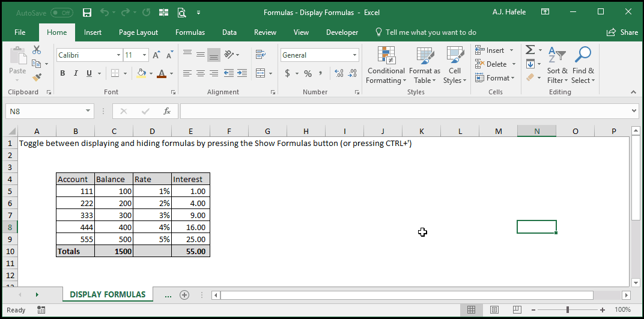Image resolution: width=644 pixels, height=319 pixels.
Task: Switch to Page Break Preview in status bar
Action: pos(517,309)
